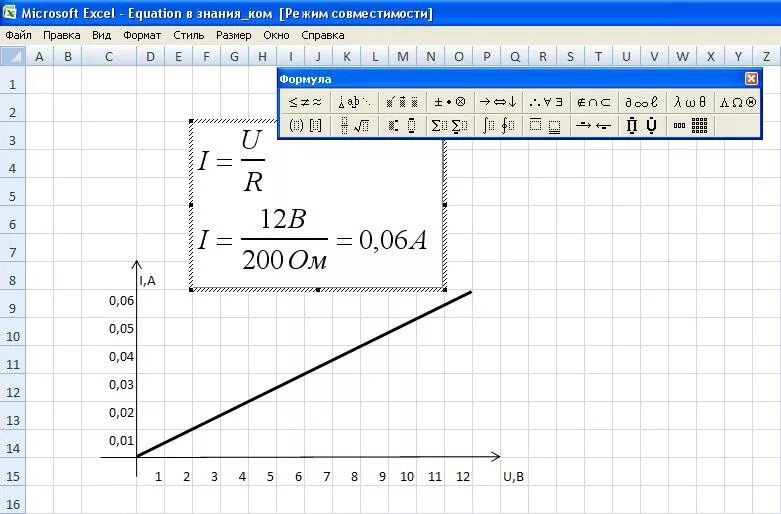Click the 6 label on the horizontal axis

click(298, 477)
